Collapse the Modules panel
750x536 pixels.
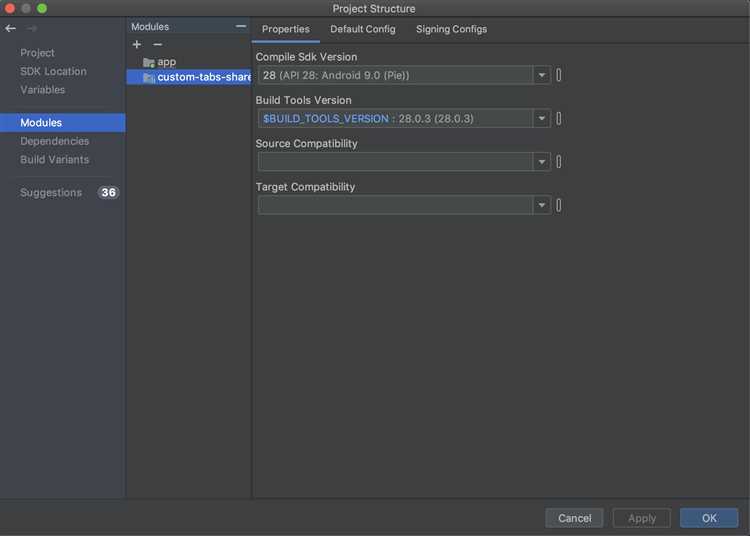click(x=241, y=26)
